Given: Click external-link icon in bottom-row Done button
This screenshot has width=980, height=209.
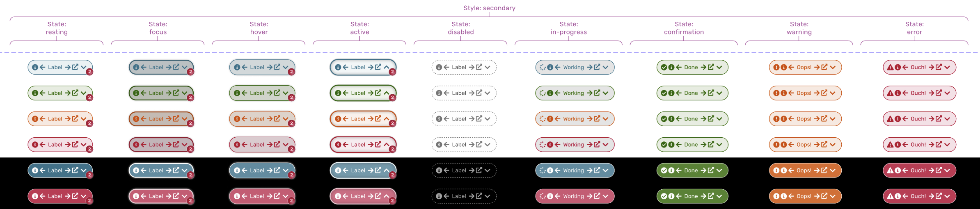Looking at the screenshot, I should (711, 196).
